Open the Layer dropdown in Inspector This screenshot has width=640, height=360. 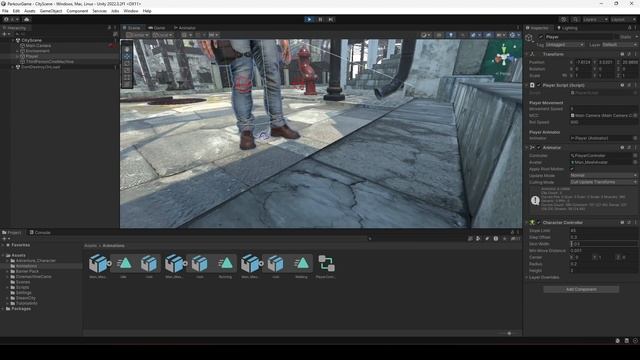coord(620,44)
